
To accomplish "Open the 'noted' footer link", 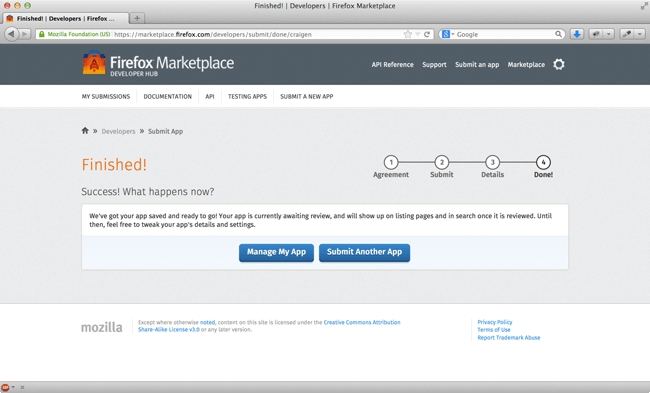I will point(207,322).
